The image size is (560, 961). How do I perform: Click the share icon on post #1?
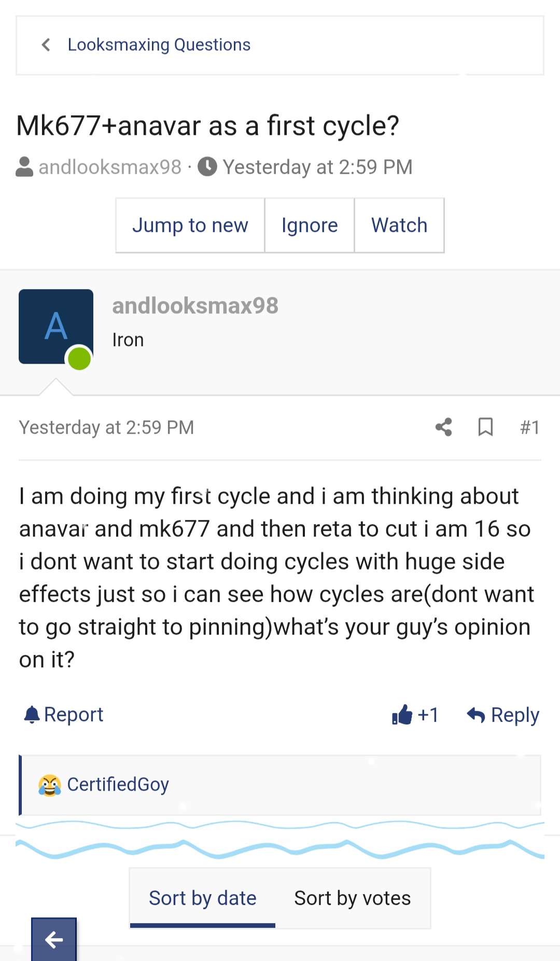coord(444,427)
